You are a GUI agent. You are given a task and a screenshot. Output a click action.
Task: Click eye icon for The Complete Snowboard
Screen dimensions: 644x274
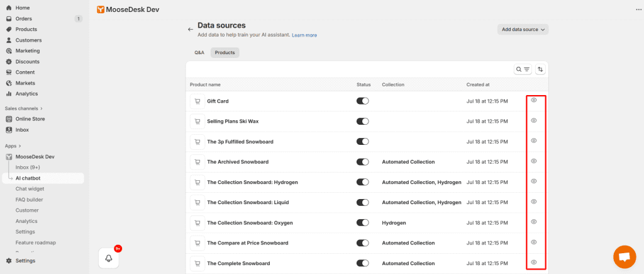click(x=534, y=262)
